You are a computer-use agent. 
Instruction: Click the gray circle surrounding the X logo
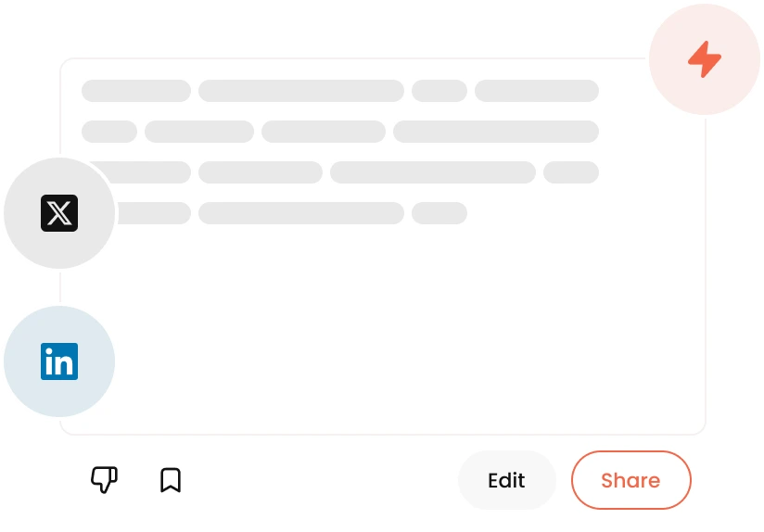pyautogui.click(x=59, y=213)
